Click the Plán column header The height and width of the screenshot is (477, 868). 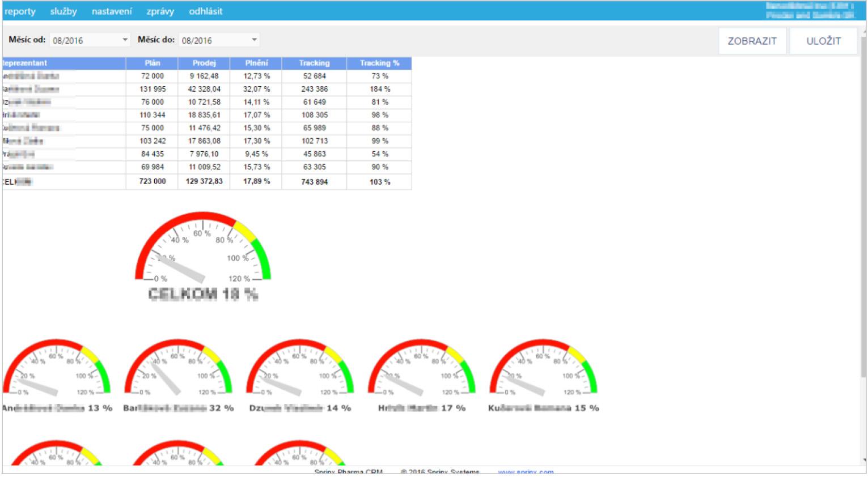click(x=152, y=63)
